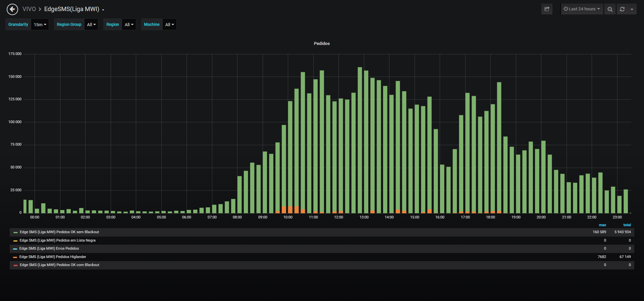Open the EdgeSMS(Liga MWI) dashboard title dropdown

(74, 9)
